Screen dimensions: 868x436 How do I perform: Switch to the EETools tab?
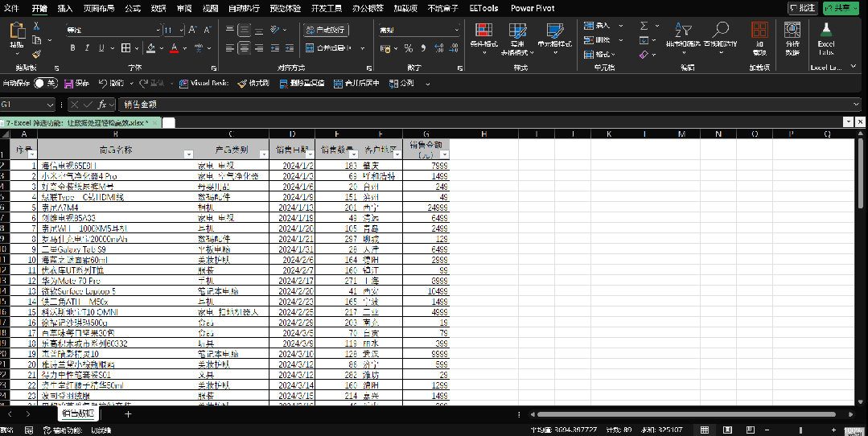pyautogui.click(x=483, y=8)
